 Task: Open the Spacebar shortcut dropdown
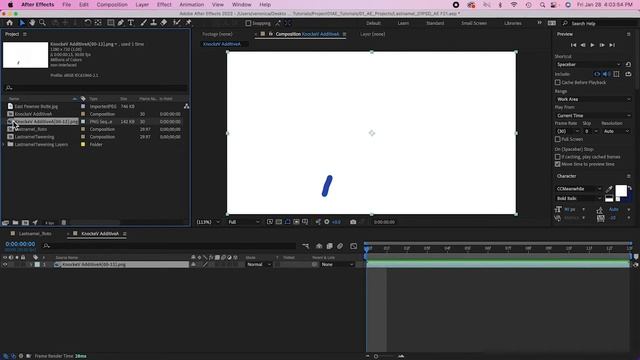588,64
